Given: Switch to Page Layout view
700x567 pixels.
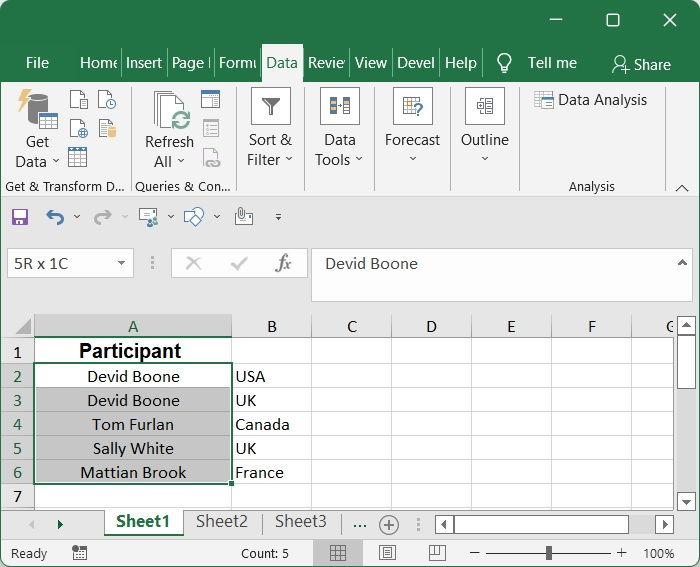Looking at the screenshot, I should 387,553.
